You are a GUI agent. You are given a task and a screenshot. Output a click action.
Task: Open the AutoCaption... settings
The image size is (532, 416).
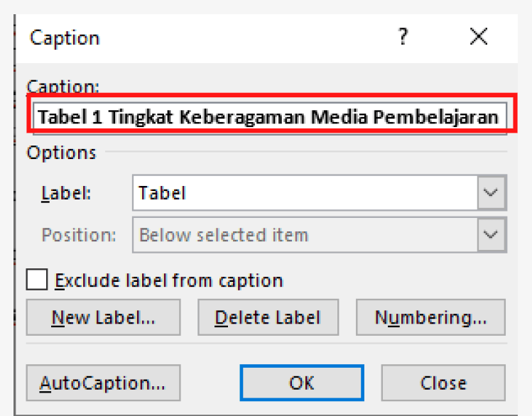(x=103, y=383)
